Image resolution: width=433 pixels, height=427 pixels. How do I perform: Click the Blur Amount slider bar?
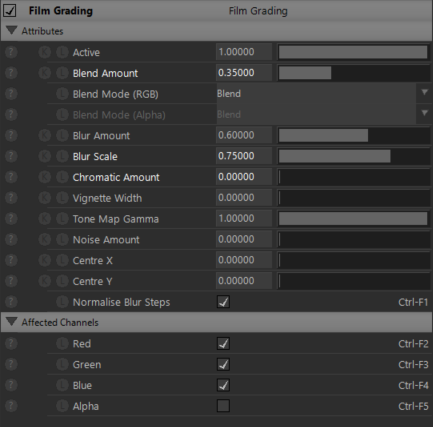[x=354, y=135]
